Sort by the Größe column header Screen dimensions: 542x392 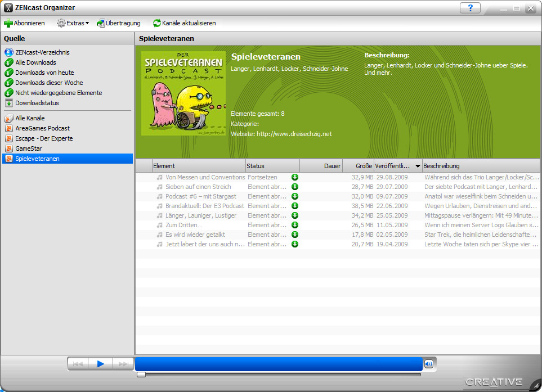point(358,166)
